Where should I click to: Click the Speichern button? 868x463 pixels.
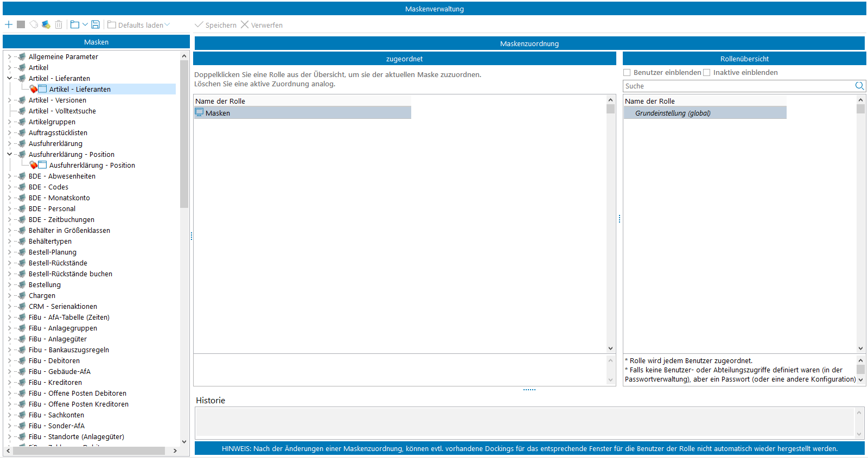pyautogui.click(x=215, y=25)
